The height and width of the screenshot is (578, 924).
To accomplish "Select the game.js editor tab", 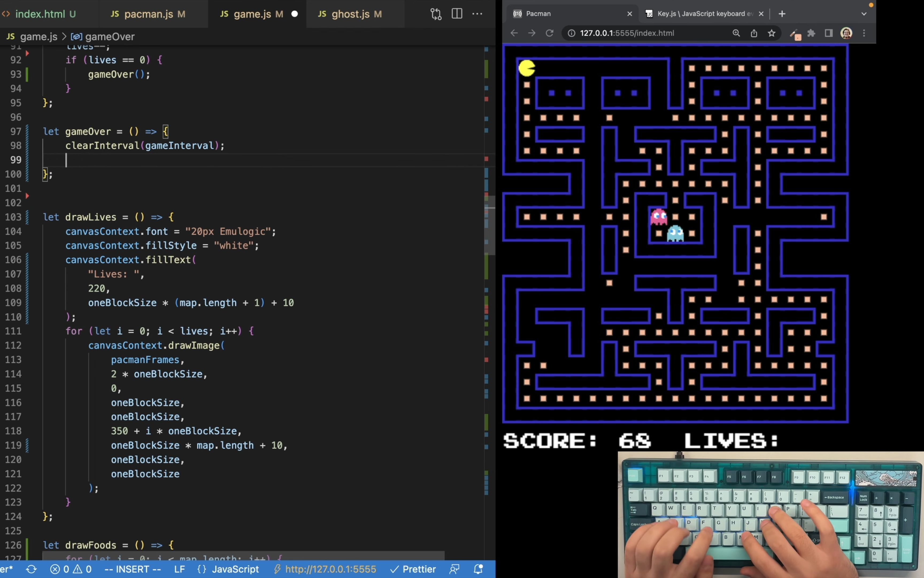I will click(x=252, y=14).
